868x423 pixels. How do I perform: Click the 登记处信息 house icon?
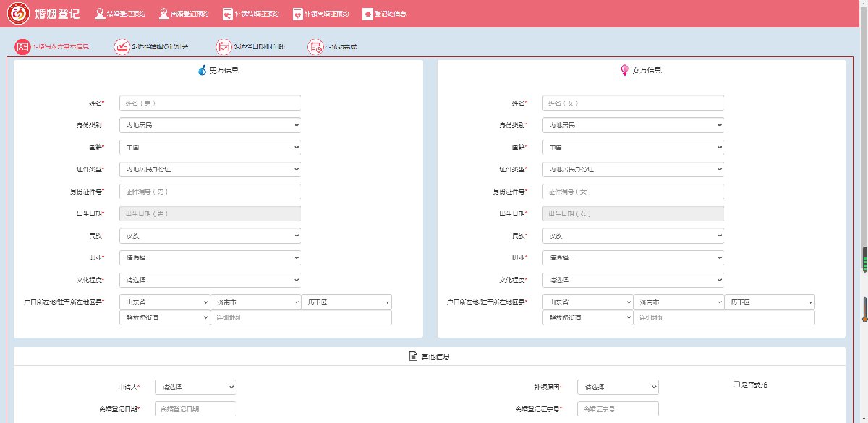tap(367, 14)
